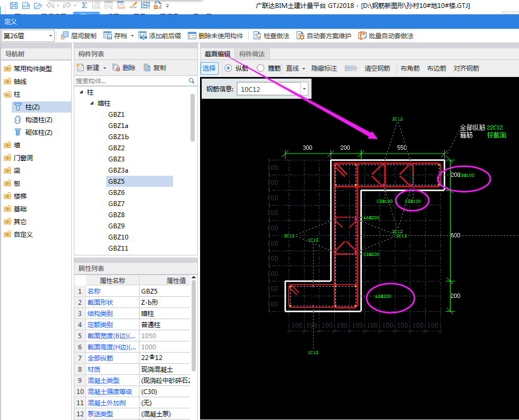Click the Sigma calculate icon

click(x=84, y=5)
